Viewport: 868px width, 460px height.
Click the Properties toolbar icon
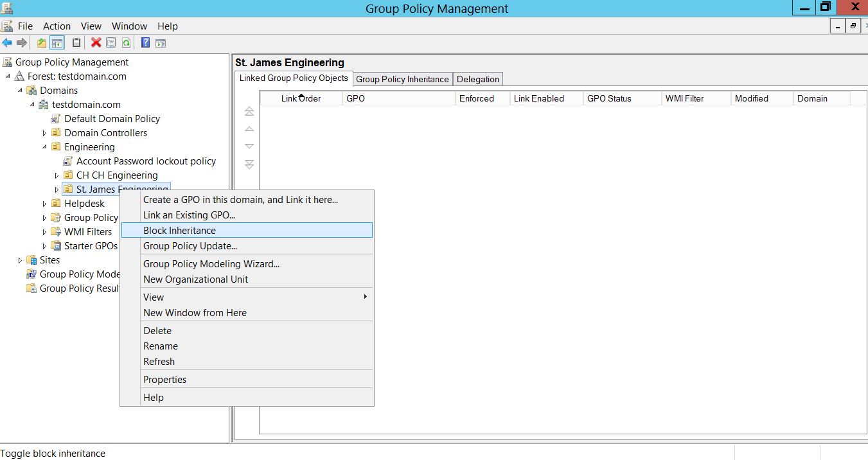111,43
